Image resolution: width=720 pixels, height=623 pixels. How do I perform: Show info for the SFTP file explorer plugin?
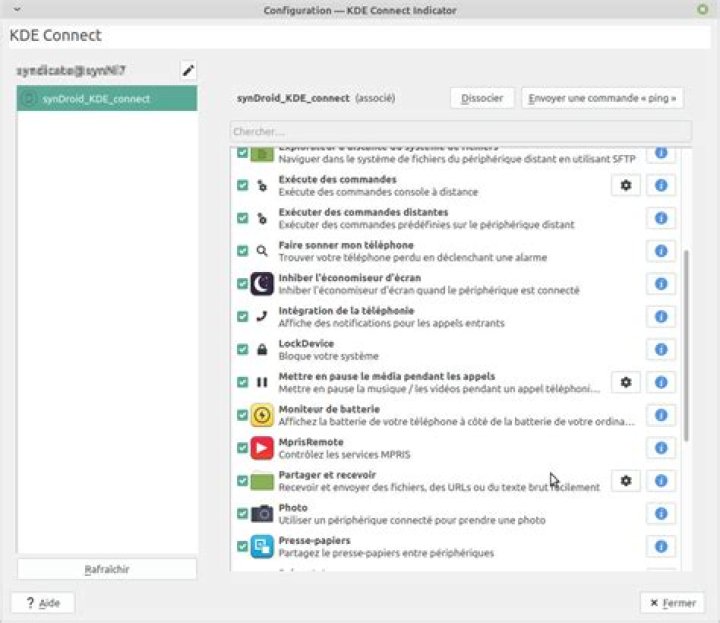[661, 154]
